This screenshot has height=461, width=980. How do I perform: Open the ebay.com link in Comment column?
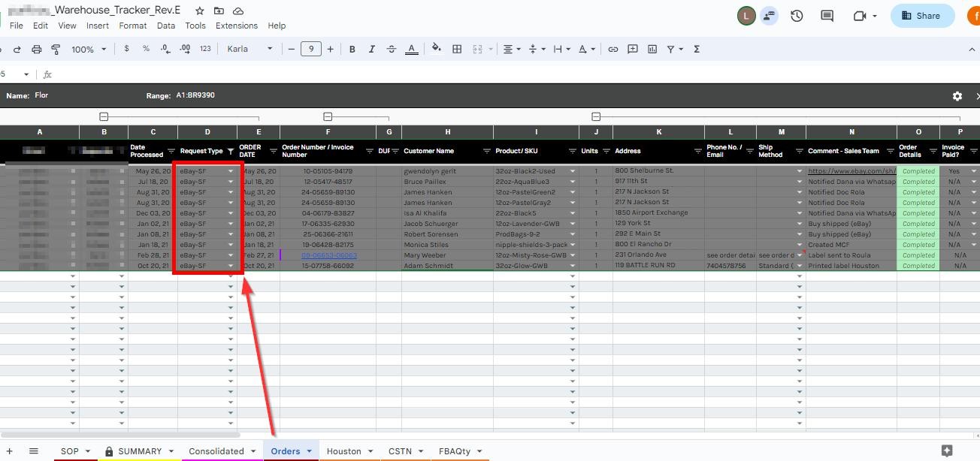pyautogui.click(x=851, y=171)
